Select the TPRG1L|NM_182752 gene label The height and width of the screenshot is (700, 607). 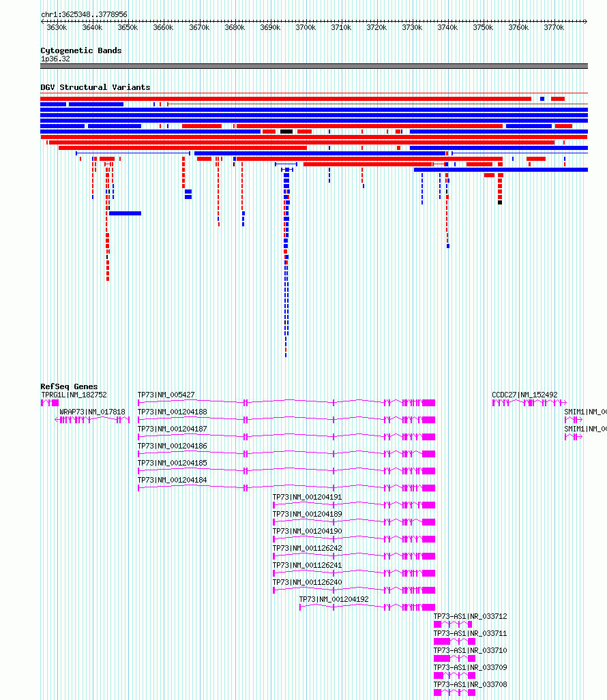74,395
